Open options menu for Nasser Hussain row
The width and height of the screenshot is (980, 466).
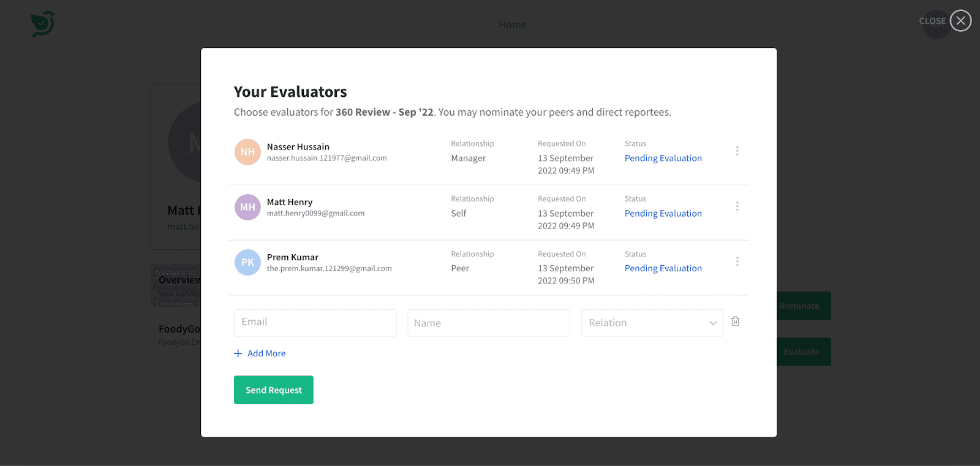coord(737,151)
